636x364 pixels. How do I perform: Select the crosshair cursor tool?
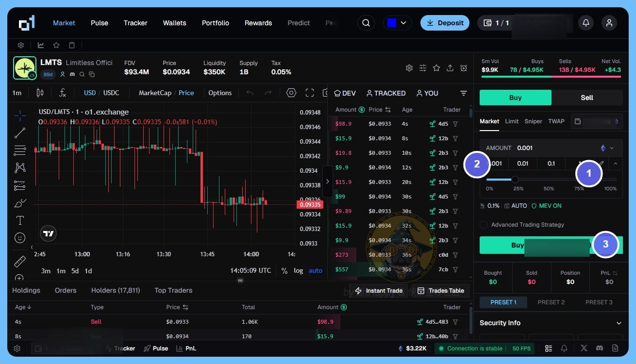pos(20,115)
